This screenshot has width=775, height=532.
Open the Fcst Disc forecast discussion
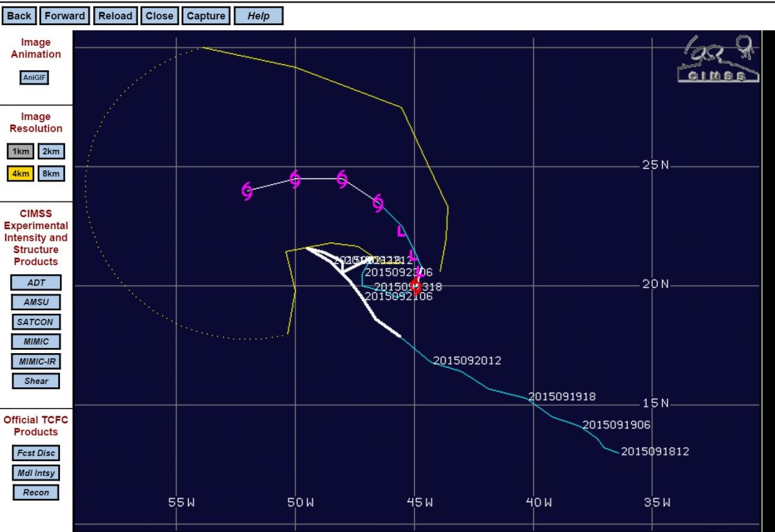point(36,453)
